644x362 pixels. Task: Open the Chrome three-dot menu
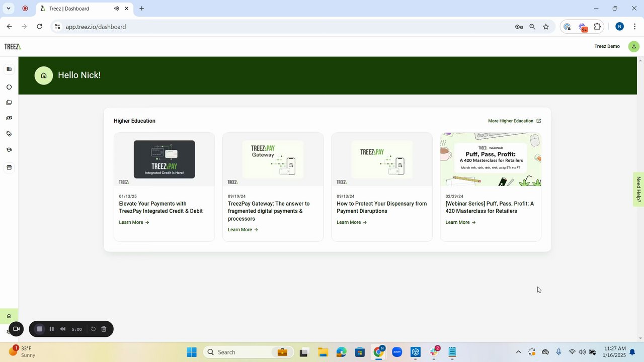tap(634, 27)
